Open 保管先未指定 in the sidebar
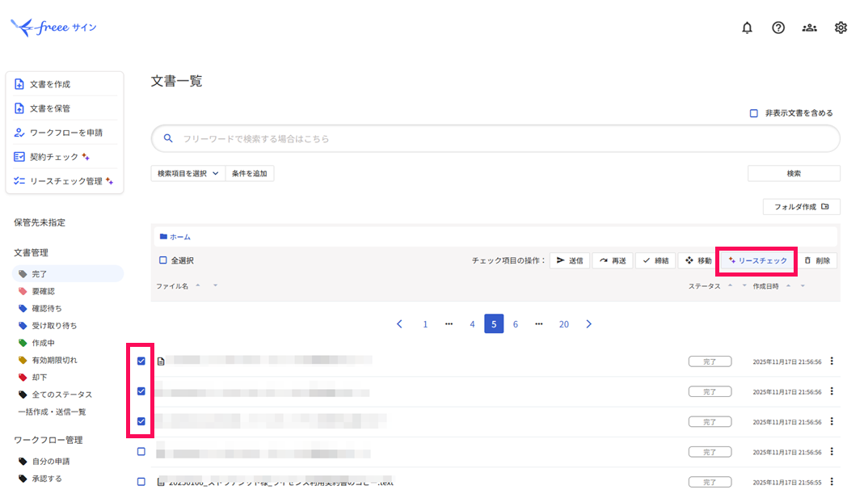The height and width of the screenshot is (490, 868). (40, 222)
